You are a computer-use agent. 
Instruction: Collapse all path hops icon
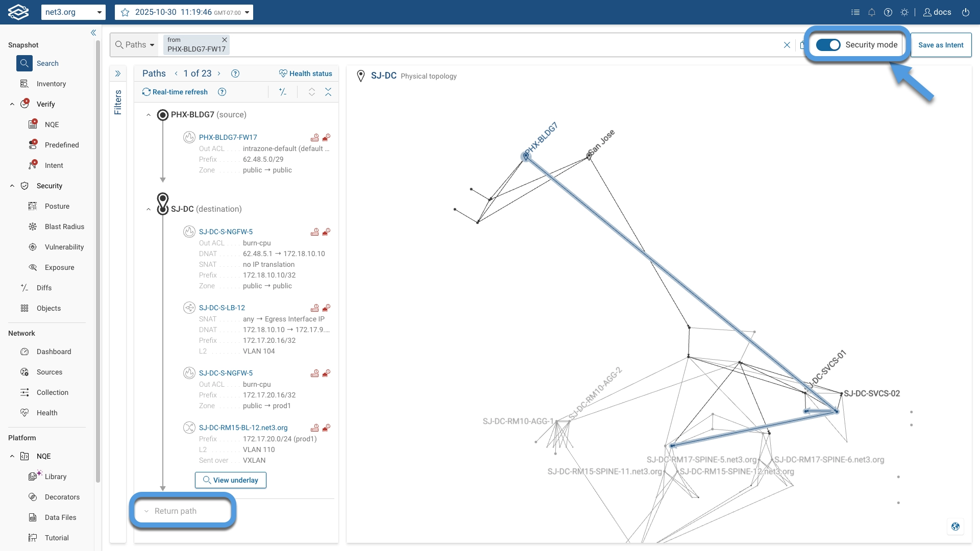point(328,92)
